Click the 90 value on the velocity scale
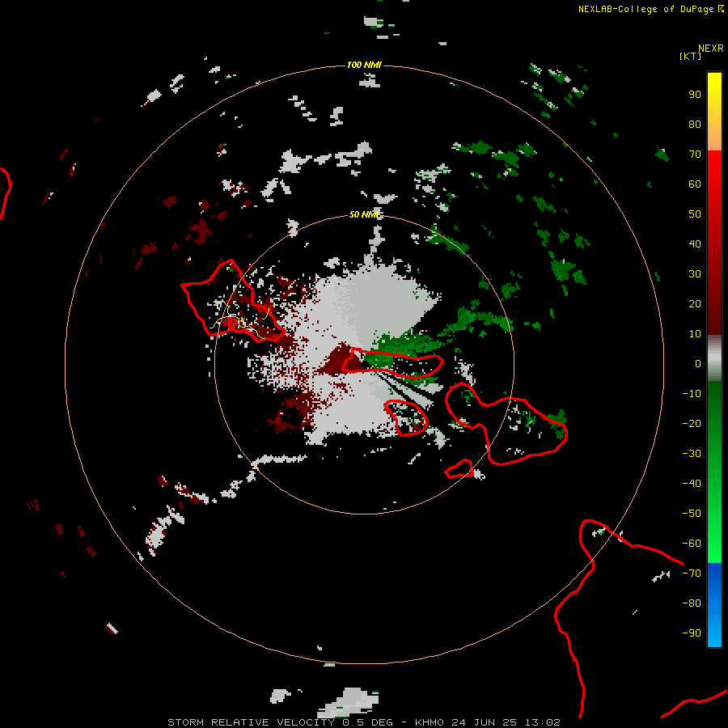 (x=695, y=95)
